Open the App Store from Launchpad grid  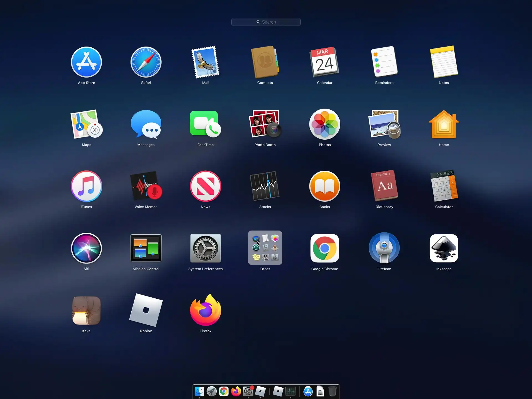click(x=86, y=62)
